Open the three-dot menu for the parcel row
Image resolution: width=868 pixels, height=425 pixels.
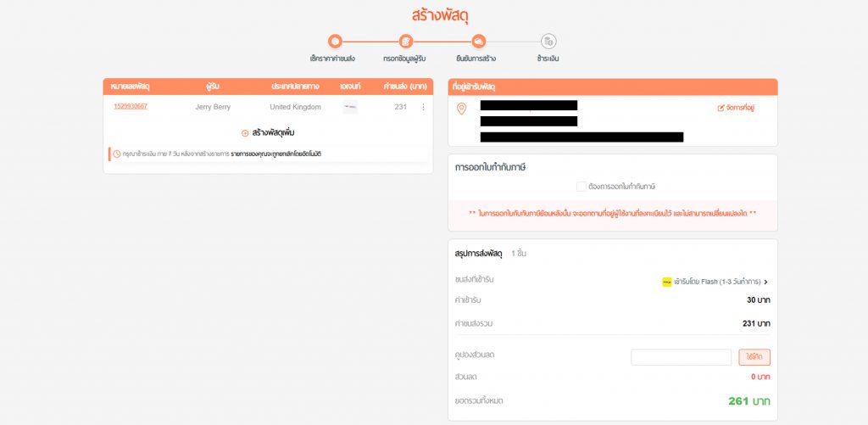point(424,107)
